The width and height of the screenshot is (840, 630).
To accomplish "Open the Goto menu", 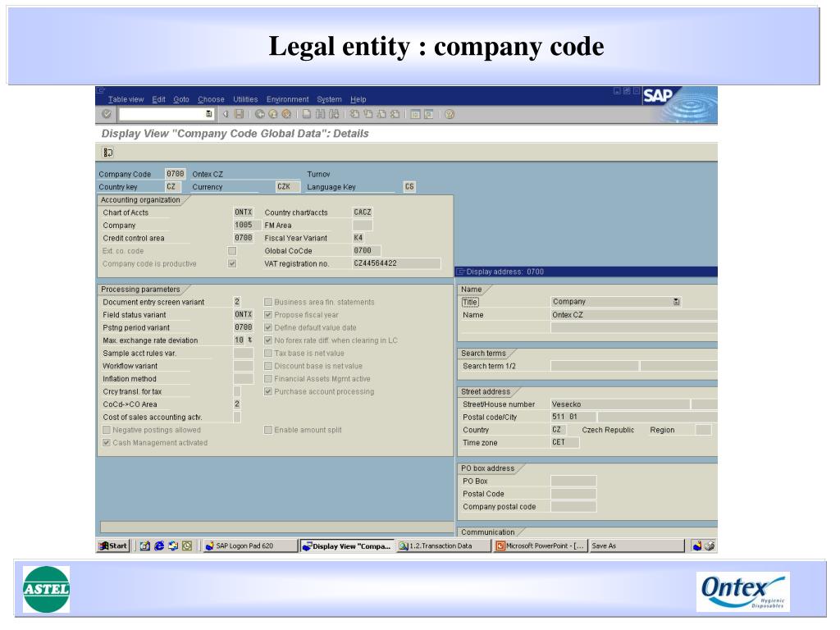I will (x=181, y=99).
